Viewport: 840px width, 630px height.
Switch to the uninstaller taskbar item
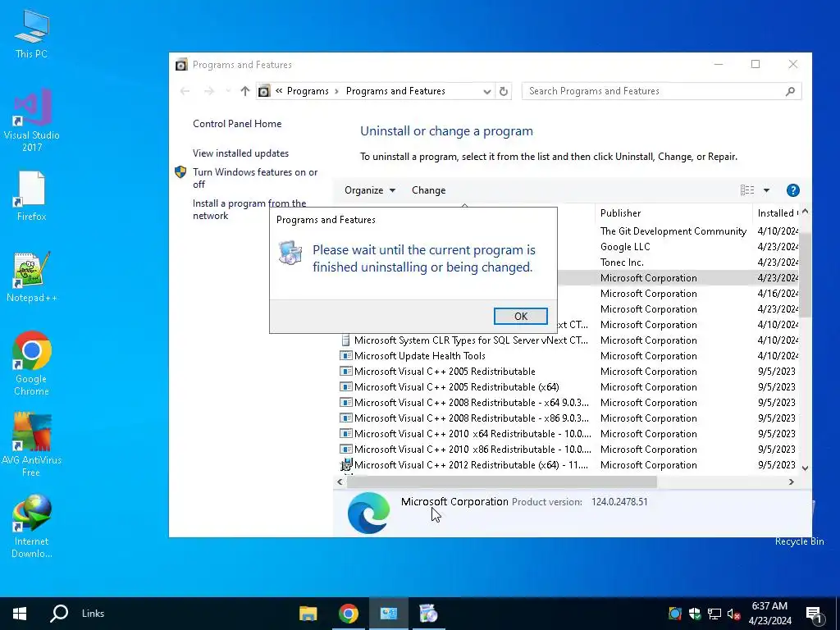click(428, 614)
